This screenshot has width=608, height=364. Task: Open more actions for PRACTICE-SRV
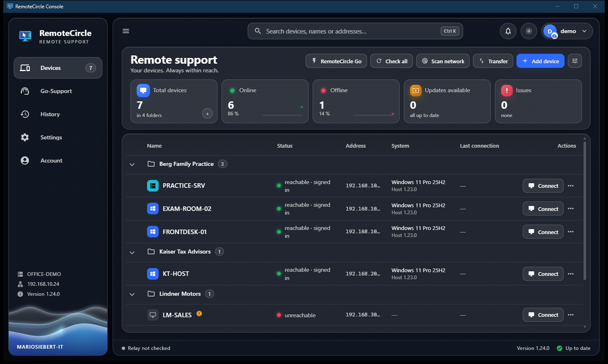[x=571, y=186]
